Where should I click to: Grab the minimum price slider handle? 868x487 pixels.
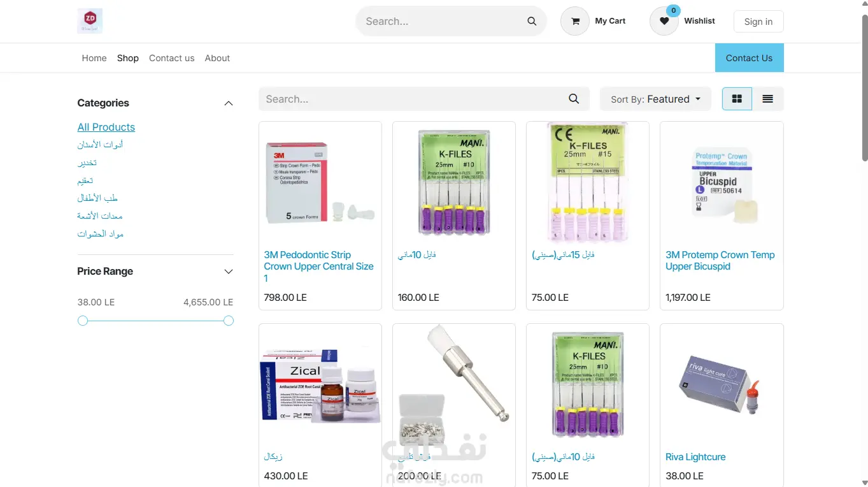[83, 321]
